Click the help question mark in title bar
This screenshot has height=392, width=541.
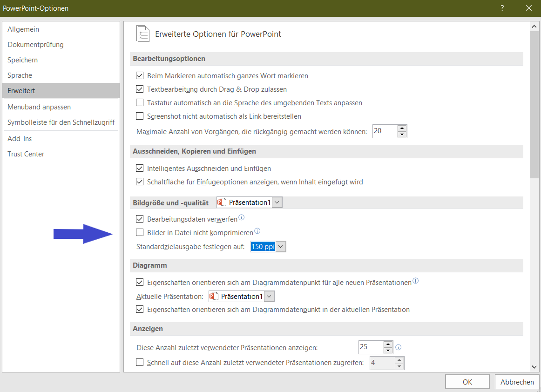click(502, 8)
